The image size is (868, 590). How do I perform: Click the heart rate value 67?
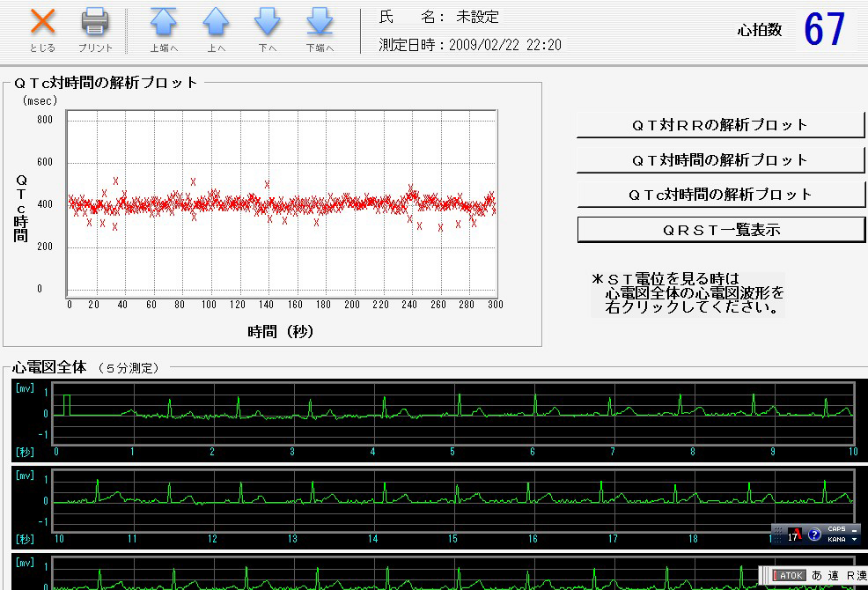825,29
